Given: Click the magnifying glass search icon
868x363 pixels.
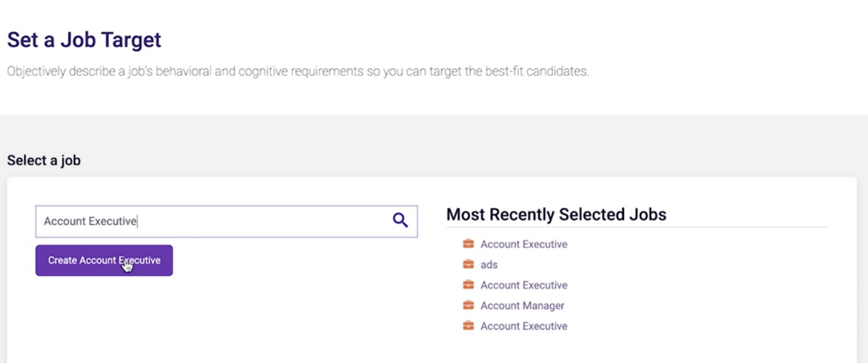Looking at the screenshot, I should point(400,220).
